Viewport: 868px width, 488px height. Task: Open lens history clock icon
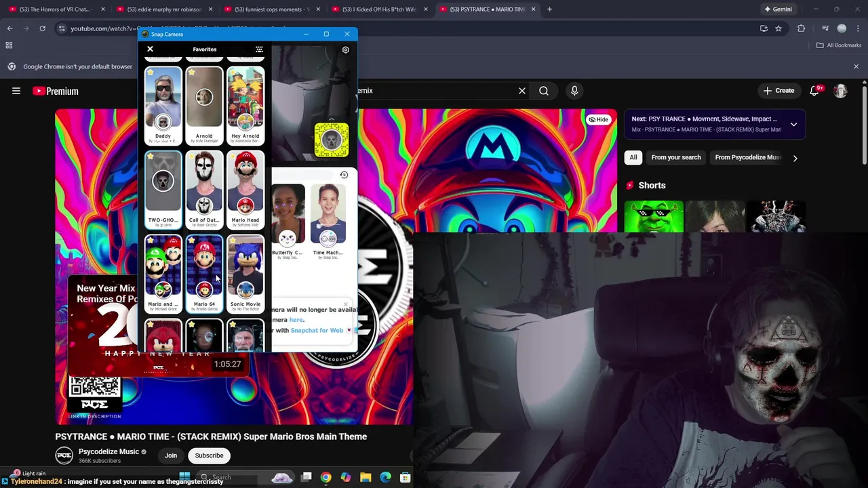pyautogui.click(x=344, y=175)
